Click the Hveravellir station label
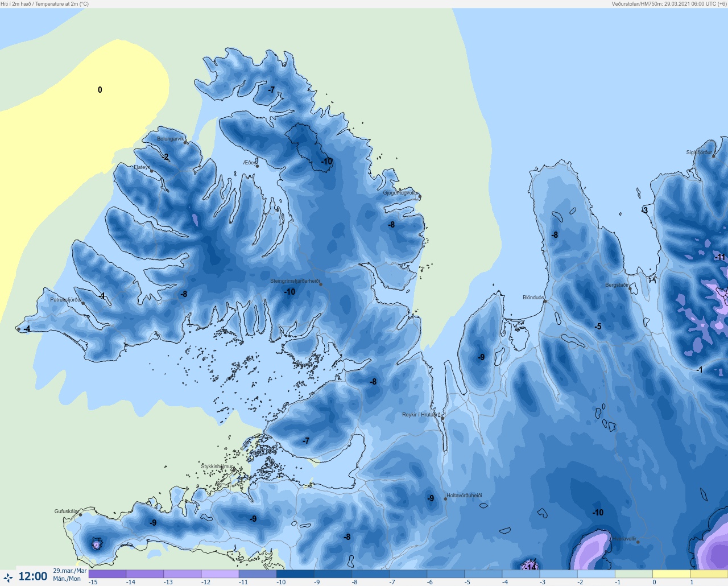This screenshot has width=728, height=586. (624, 539)
